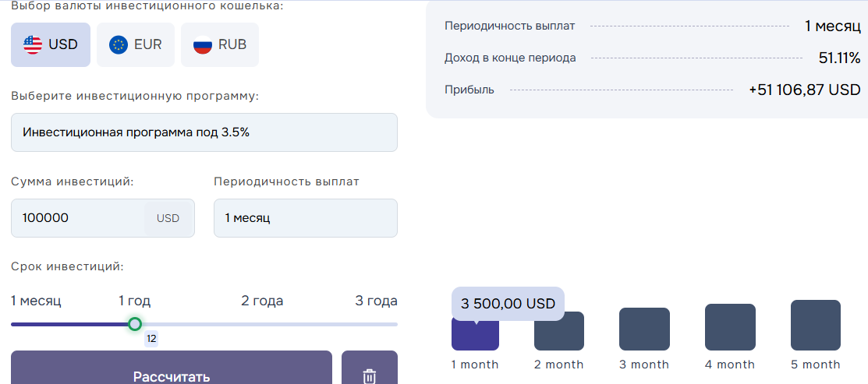Select the 2 month chart bar
868x384 pixels.
[559, 331]
